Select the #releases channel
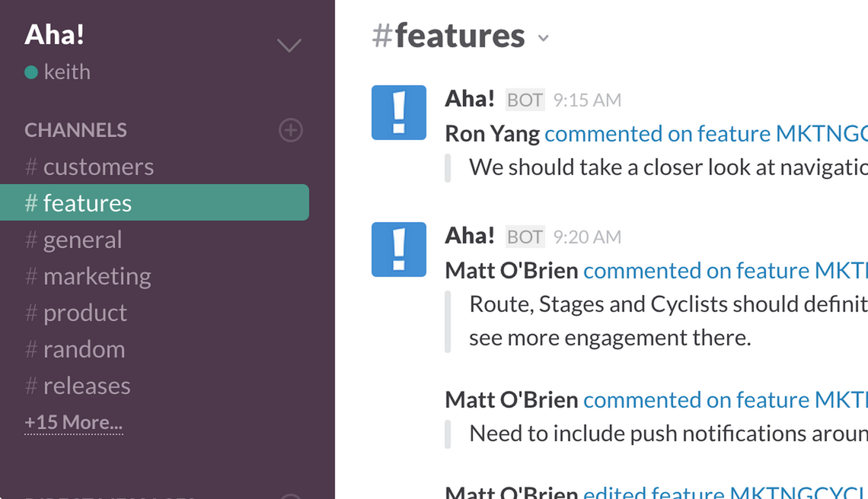868x499 pixels. pyautogui.click(x=78, y=386)
